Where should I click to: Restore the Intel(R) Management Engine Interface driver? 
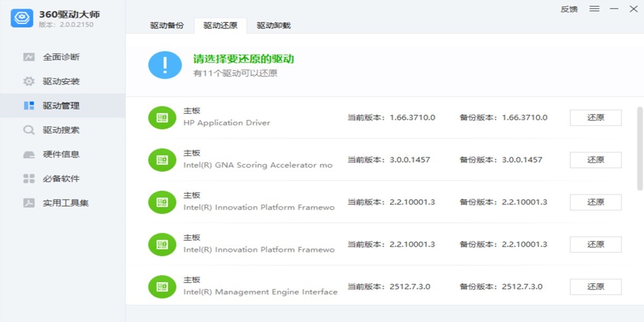tap(595, 287)
